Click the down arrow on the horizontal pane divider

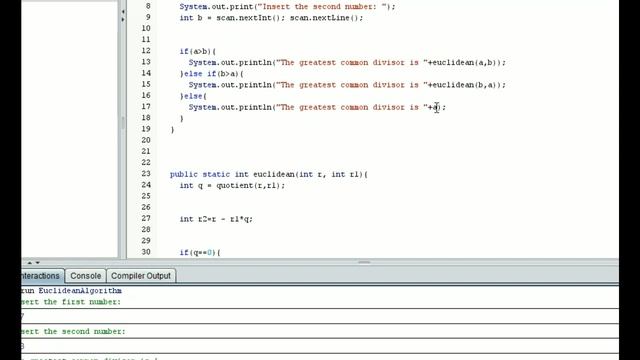coord(38,263)
